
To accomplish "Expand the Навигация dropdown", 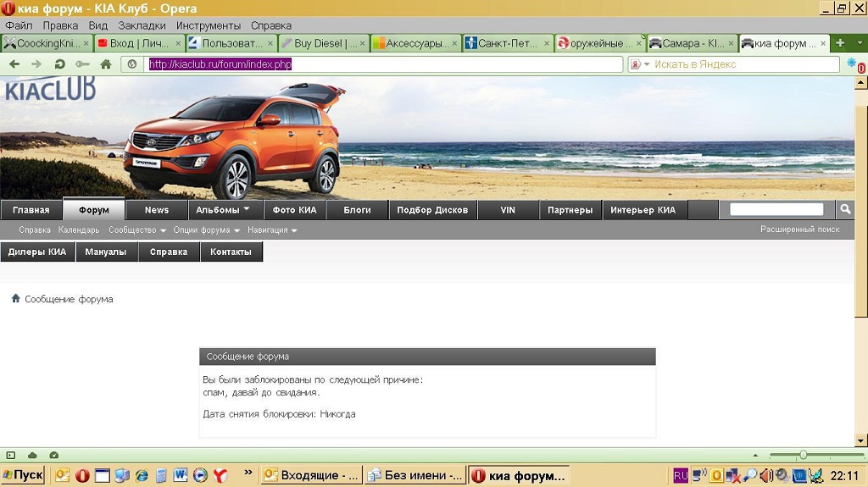I will (x=272, y=230).
